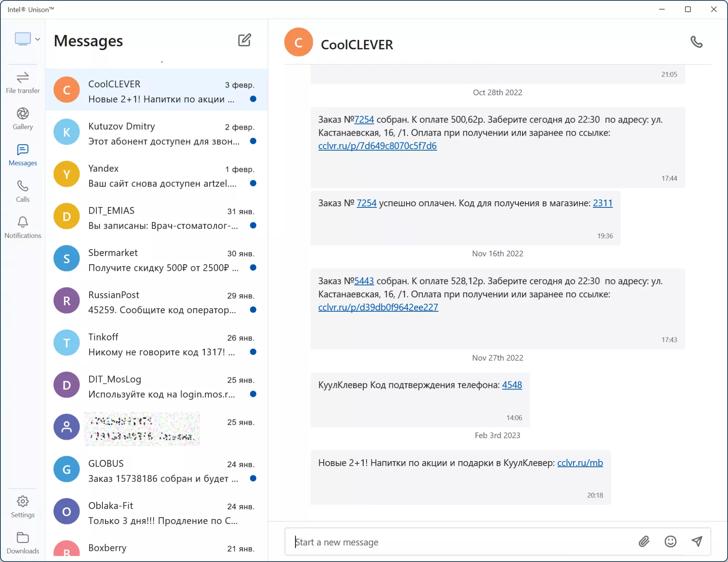This screenshot has width=728, height=562.
Task: Click order 7254 link in собран message
Action: click(364, 119)
